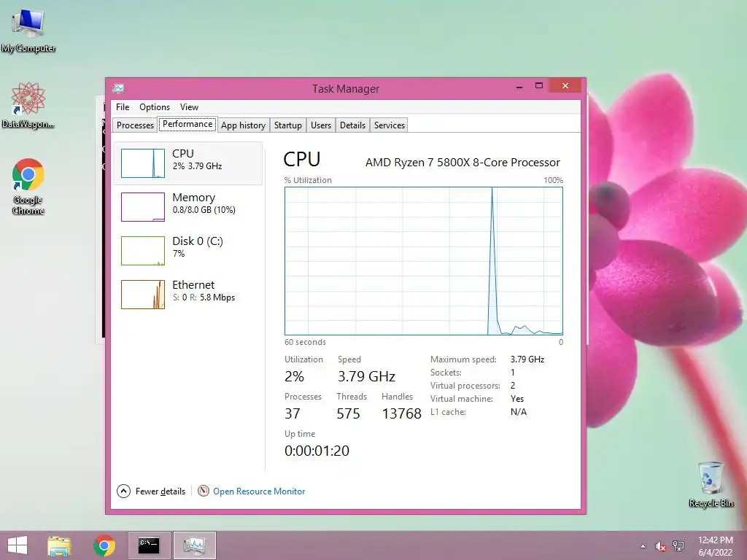Launch Chrome from the taskbar
Viewport: 747px width, 560px height.
coord(104,545)
